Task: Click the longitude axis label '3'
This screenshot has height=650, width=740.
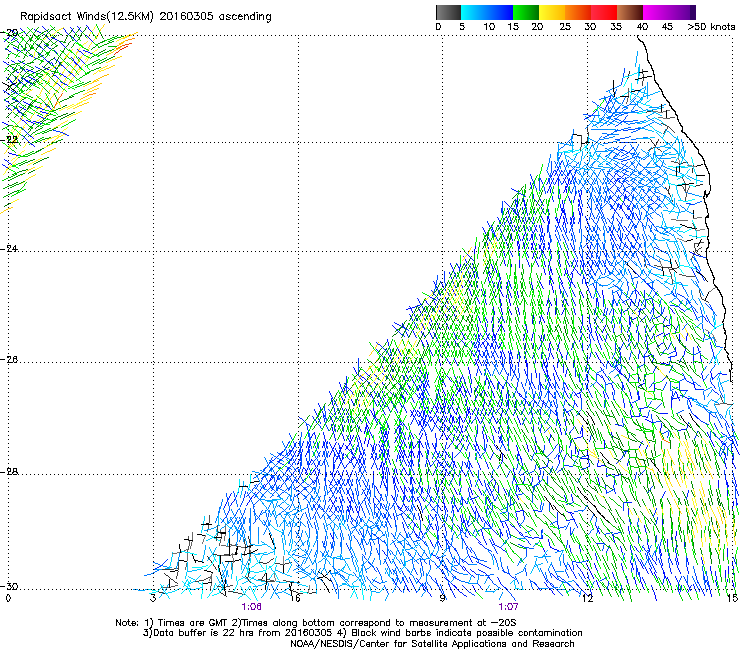Action: (153, 599)
